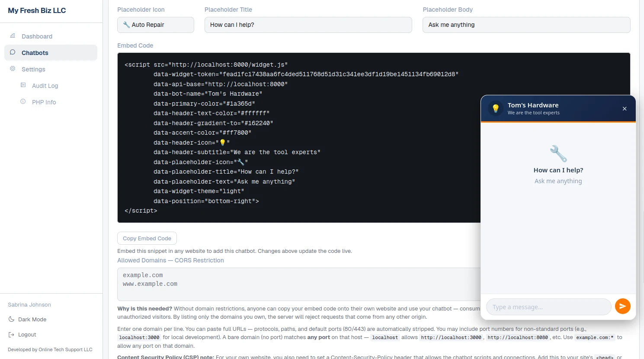Click the PHP Info circle icon

coord(23,102)
